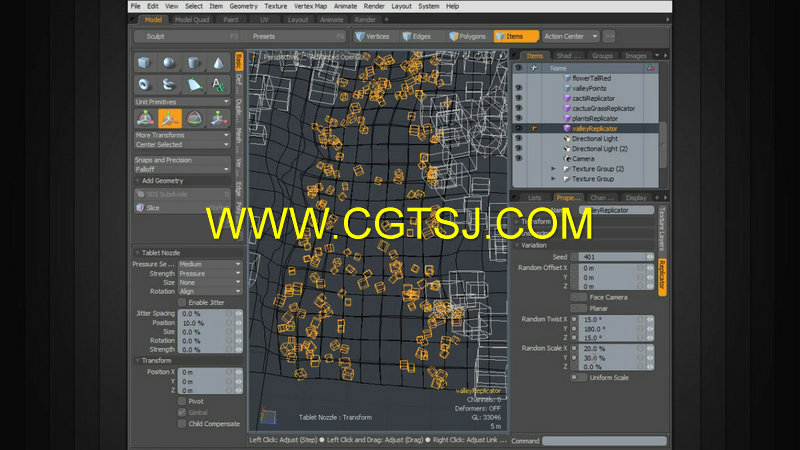Activate the Scale tool icon
The width and height of the screenshot is (800, 450).
tap(218, 118)
